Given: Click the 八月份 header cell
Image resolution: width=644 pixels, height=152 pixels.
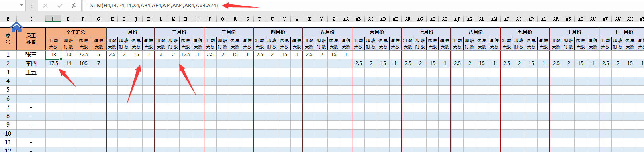Looking at the screenshot, I should pyautogui.click(x=476, y=32).
